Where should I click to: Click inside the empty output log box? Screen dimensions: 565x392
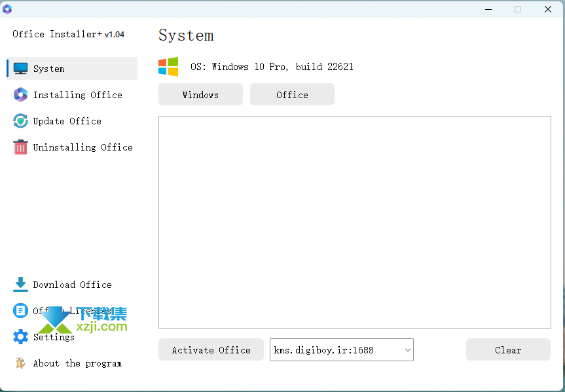(355, 222)
